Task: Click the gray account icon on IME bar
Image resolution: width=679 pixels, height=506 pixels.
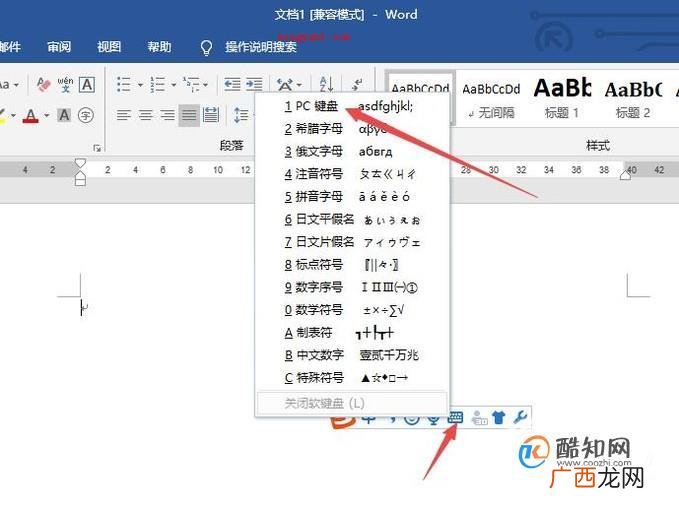Action: [479, 418]
